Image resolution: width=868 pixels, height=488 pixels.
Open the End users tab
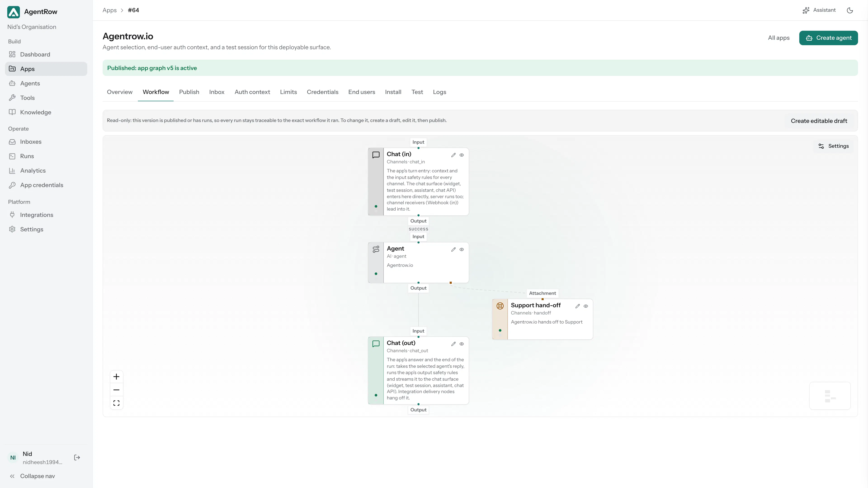pyautogui.click(x=362, y=92)
